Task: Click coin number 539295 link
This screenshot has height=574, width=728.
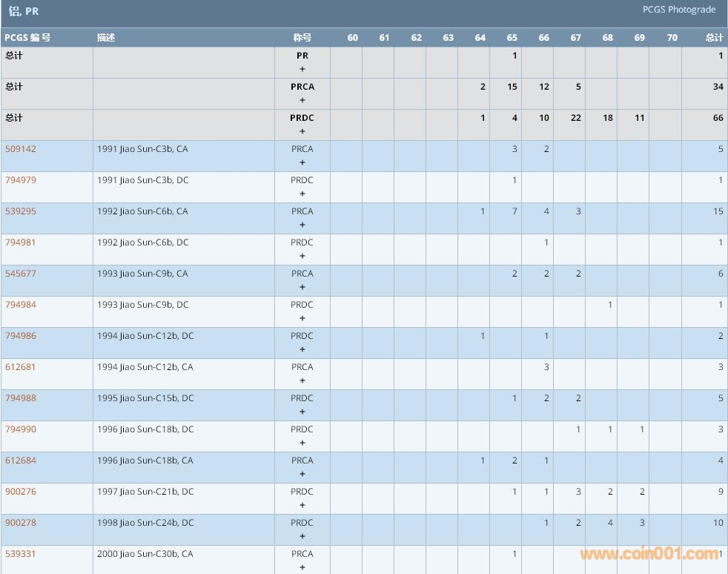Action: tap(21, 211)
